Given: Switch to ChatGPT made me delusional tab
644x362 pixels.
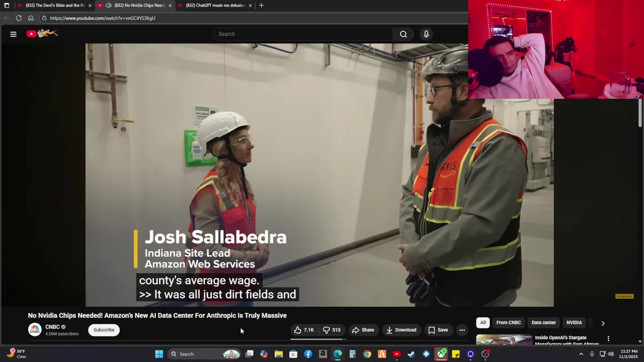Looking at the screenshot, I should click(x=215, y=6).
